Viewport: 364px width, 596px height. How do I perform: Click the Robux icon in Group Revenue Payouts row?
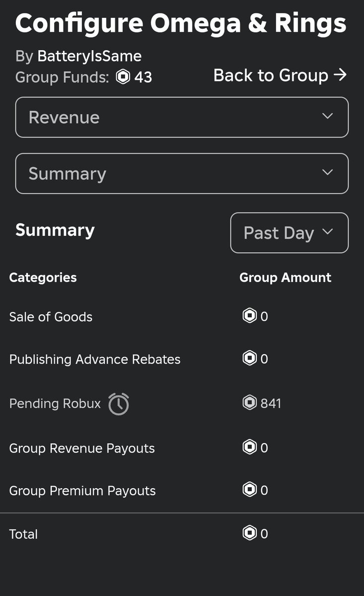[249, 447]
